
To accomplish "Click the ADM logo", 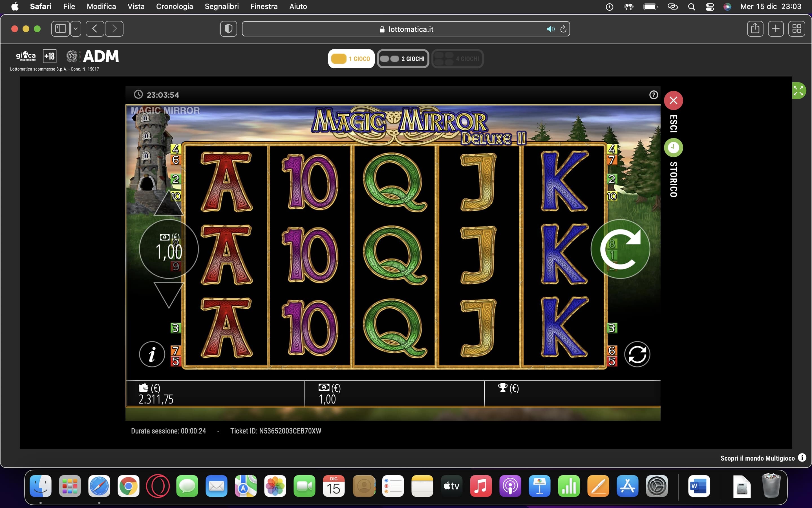I will pos(101,56).
